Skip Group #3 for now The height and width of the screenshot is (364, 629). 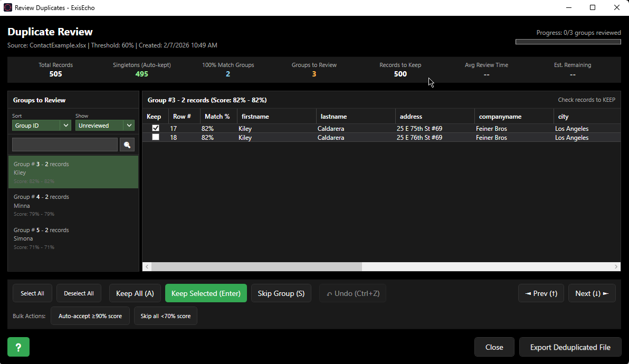pyautogui.click(x=281, y=293)
